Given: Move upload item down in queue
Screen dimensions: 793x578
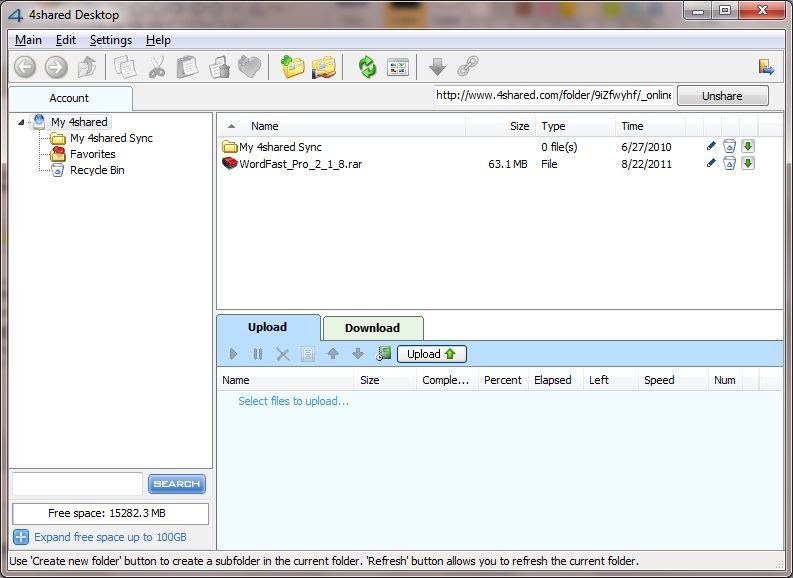Looking at the screenshot, I should coord(358,353).
